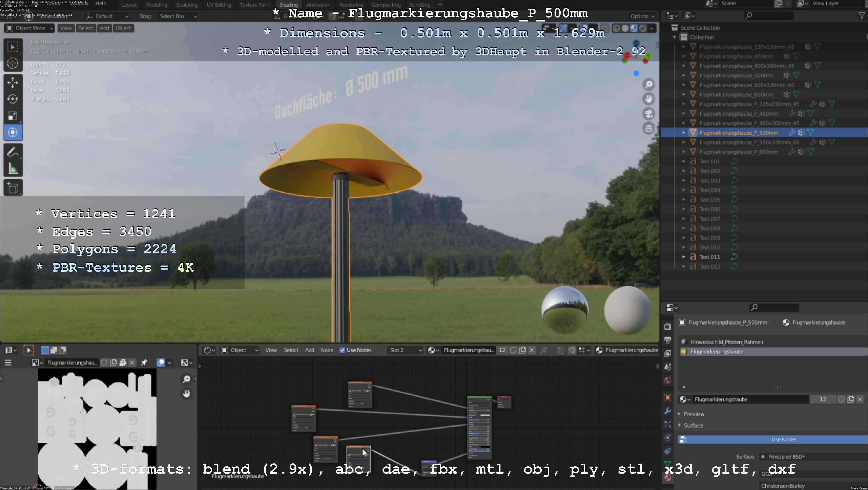Toggle the pin in the node editor header
Image resolution: width=868 pixels, height=490 pixels.
[544, 350]
